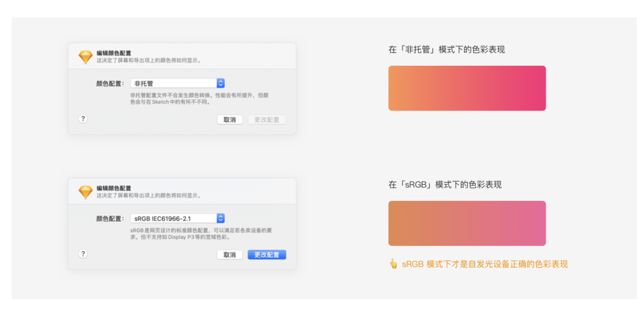The height and width of the screenshot is (314, 644).
Task: Click the heading 在「非托管」模式下的色彩表现
Action: pyautogui.click(x=446, y=49)
